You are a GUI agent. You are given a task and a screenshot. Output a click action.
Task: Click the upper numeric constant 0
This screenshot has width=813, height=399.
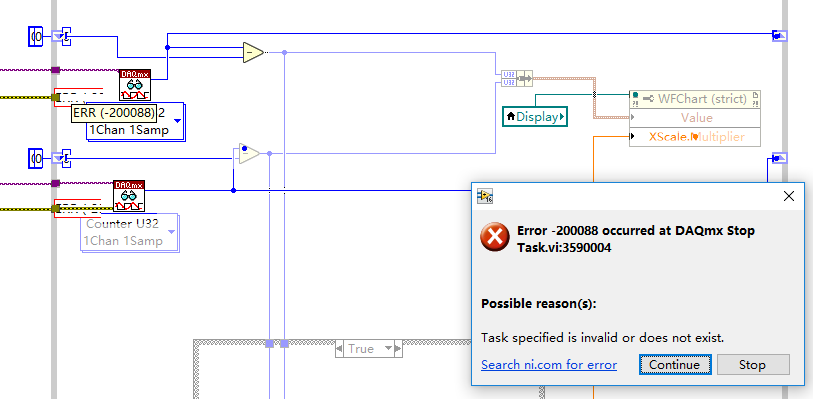35,36
